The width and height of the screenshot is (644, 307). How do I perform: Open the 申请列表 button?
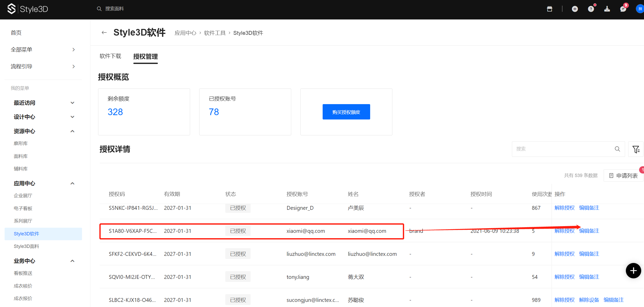624,176
